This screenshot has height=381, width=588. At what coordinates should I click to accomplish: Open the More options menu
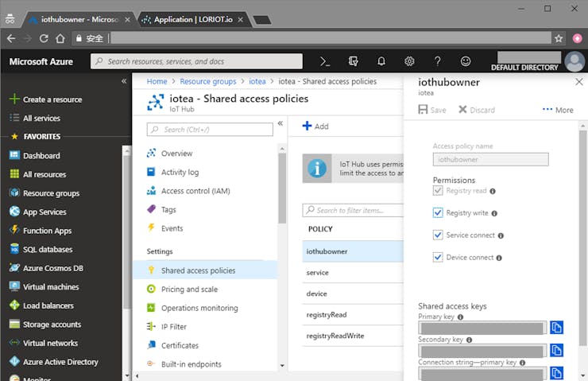click(x=558, y=110)
